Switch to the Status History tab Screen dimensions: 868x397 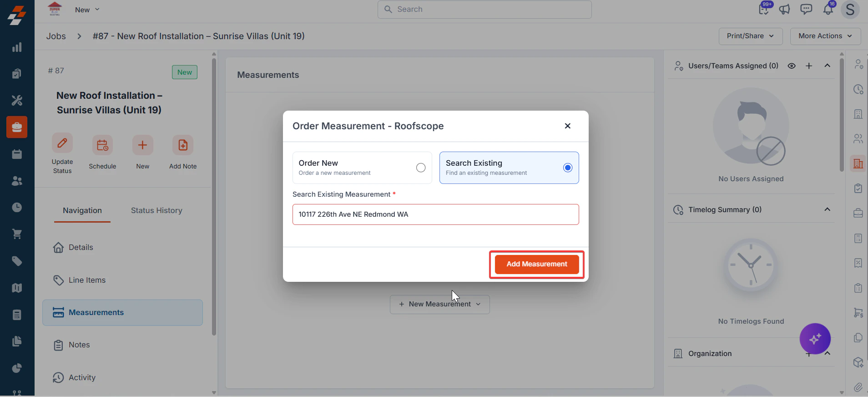[156, 211]
